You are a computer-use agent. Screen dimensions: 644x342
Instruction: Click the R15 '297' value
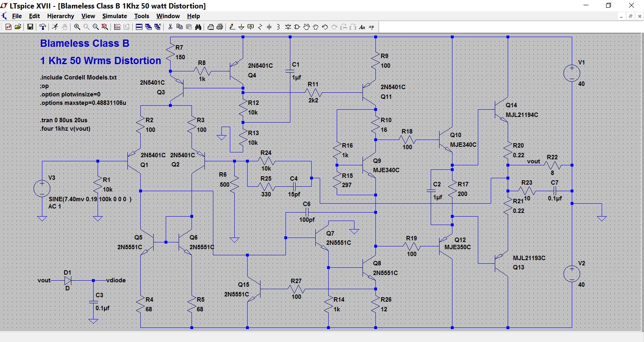click(x=347, y=185)
